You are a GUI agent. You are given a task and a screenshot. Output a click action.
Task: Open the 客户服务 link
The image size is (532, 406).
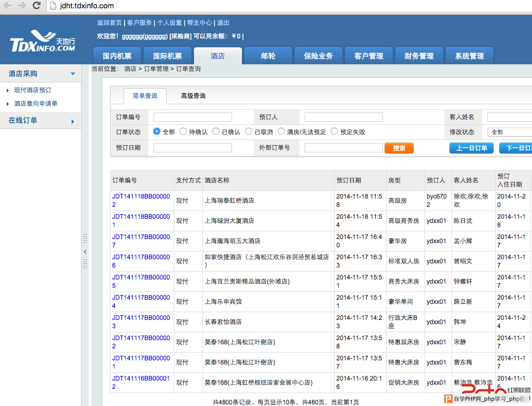tap(140, 23)
